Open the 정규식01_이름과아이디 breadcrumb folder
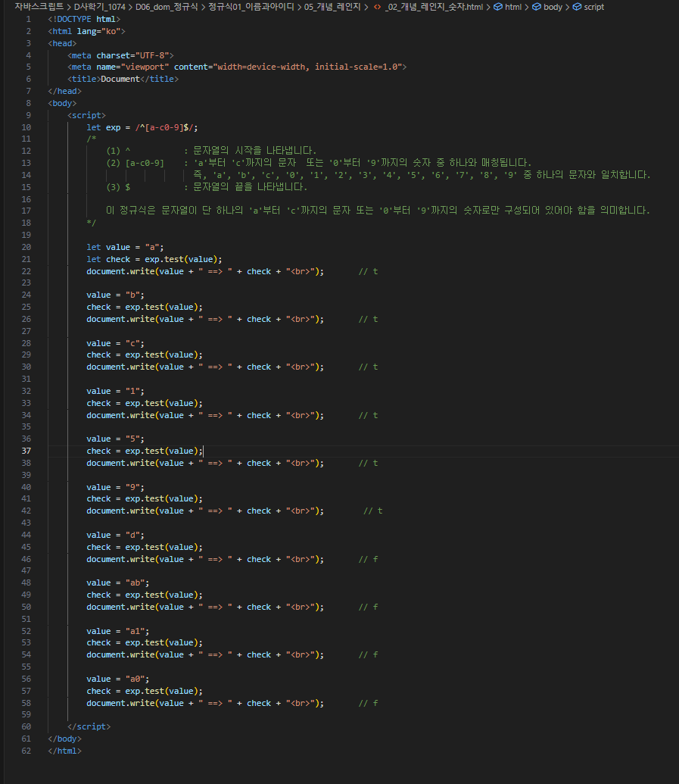This screenshot has width=679, height=784. (251, 7)
